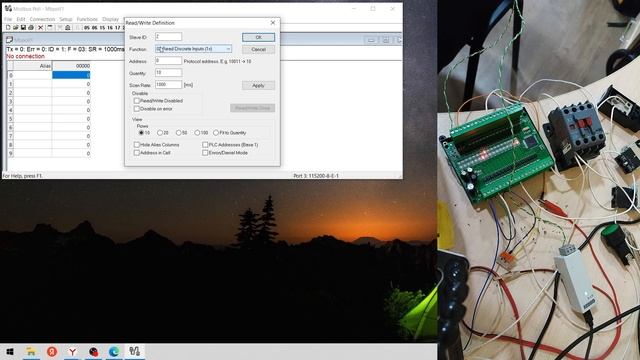Open the File menu
The height and width of the screenshot is (360, 640).
8,19
